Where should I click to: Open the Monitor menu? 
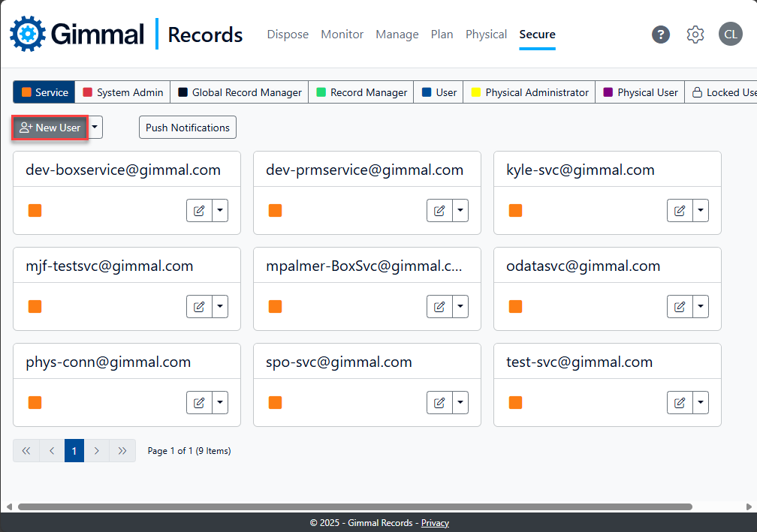click(342, 35)
